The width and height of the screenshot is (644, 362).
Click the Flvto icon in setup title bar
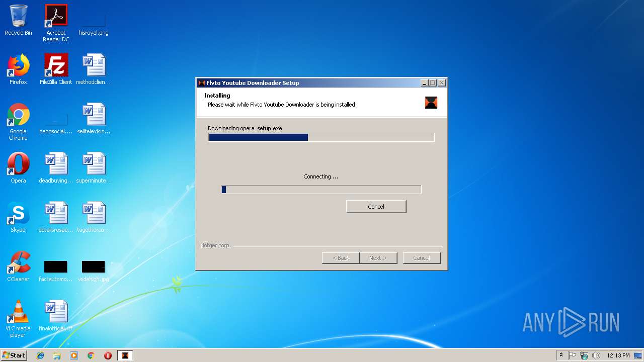point(202,83)
